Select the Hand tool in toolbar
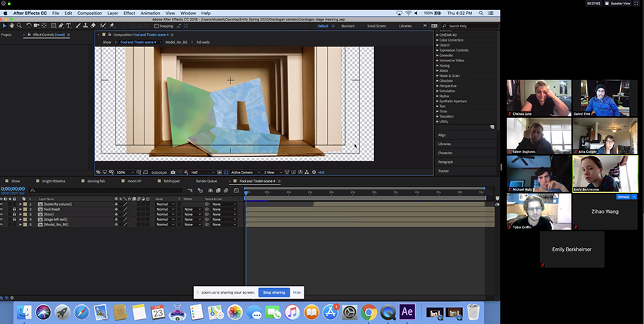 pyautogui.click(x=12, y=26)
